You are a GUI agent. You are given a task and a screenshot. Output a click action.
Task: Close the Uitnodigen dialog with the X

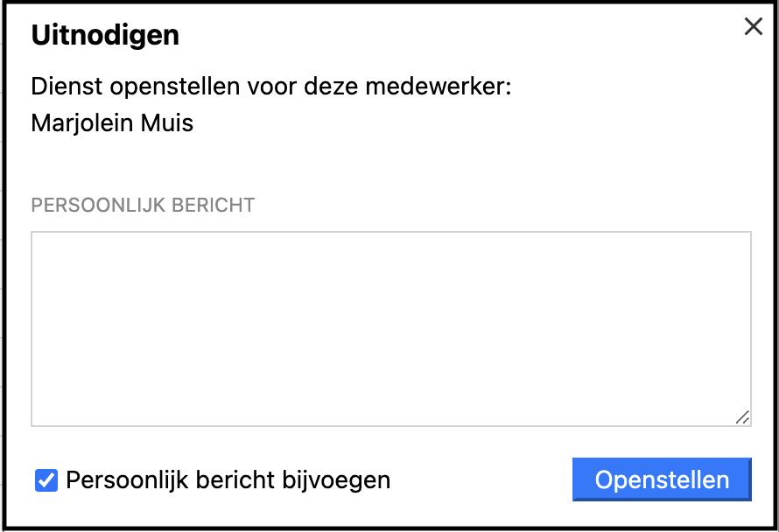(x=753, y=27)
